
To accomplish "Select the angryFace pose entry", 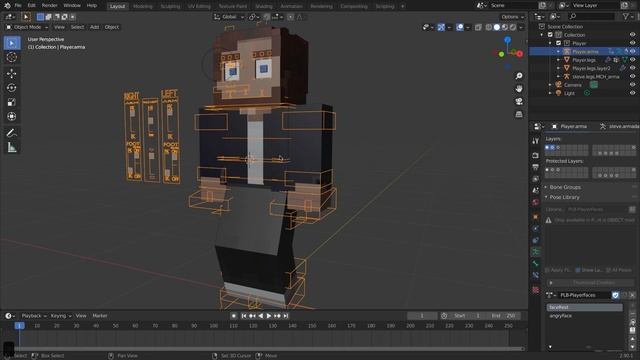I will pos(584,316).
